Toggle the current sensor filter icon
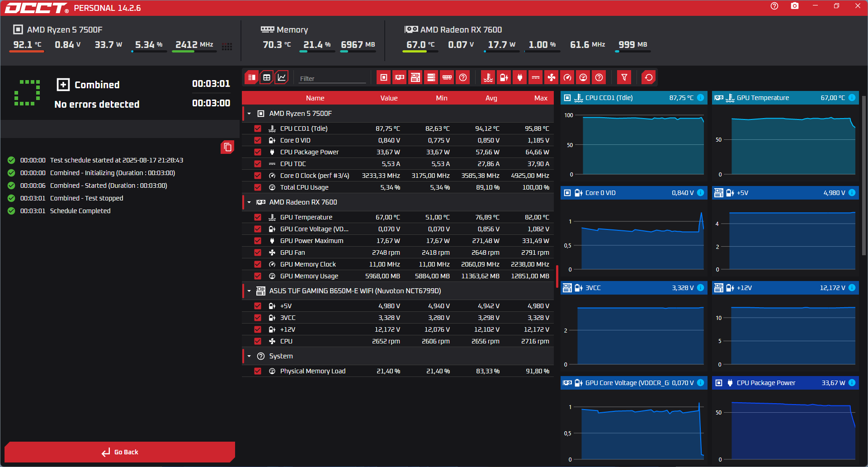This screenshot has height=467, width=868. [x=536, y=77]
